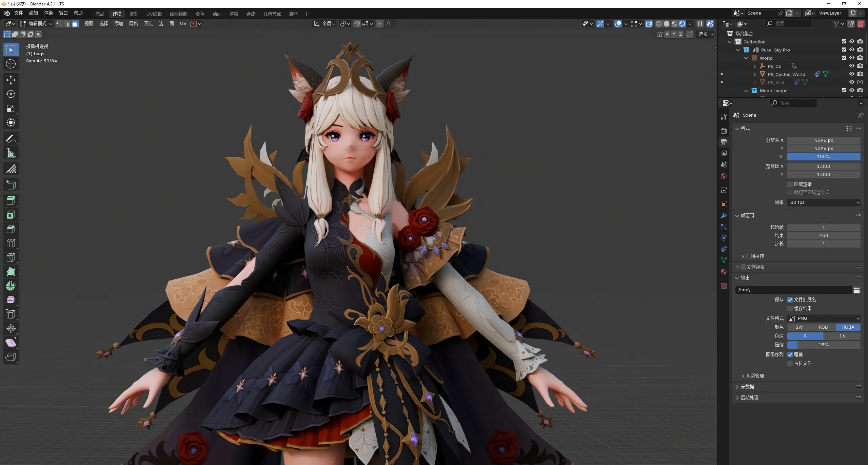Uncheck the 文件扩展名 checkbox

[790, 299]
